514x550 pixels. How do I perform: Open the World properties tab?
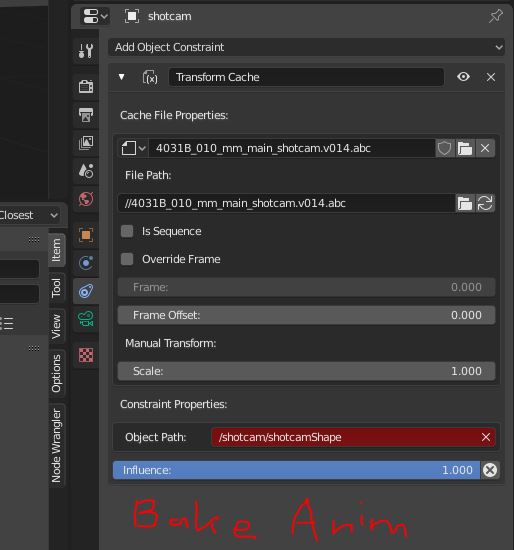pos(86,199)
